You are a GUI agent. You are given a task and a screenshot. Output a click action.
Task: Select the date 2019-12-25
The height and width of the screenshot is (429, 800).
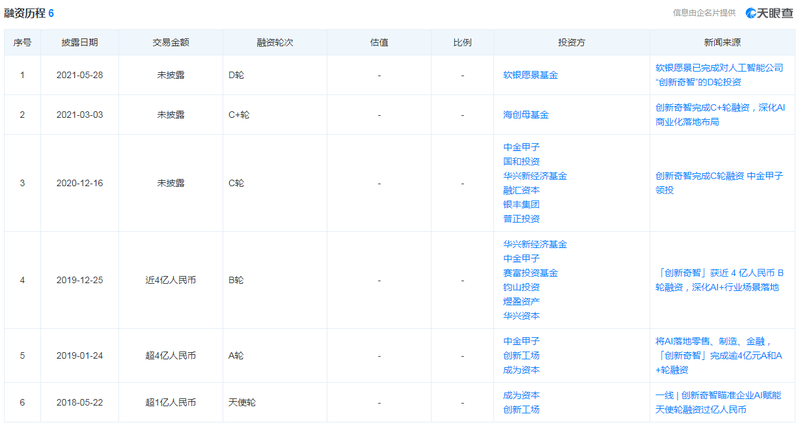(80, 280)
